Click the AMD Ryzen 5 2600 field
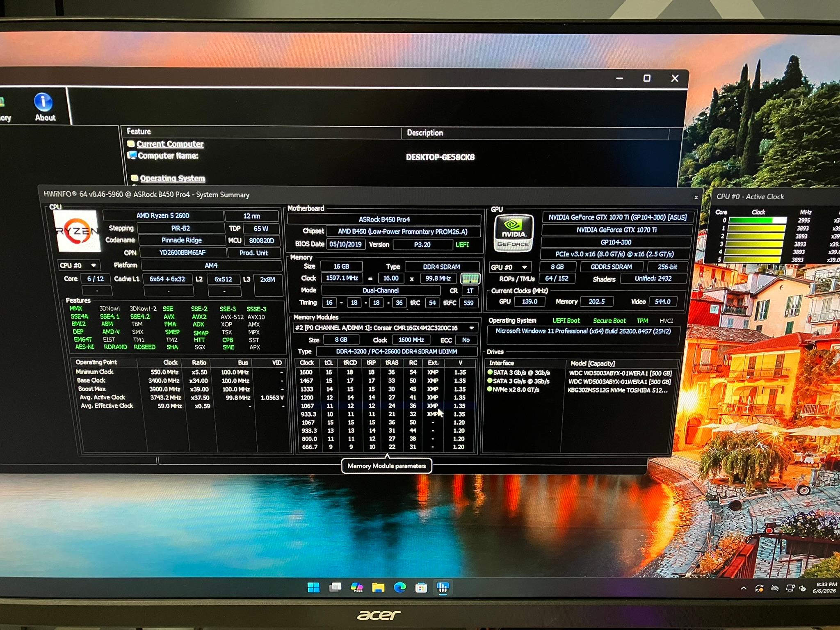The image size is (840, 630). 163,216
